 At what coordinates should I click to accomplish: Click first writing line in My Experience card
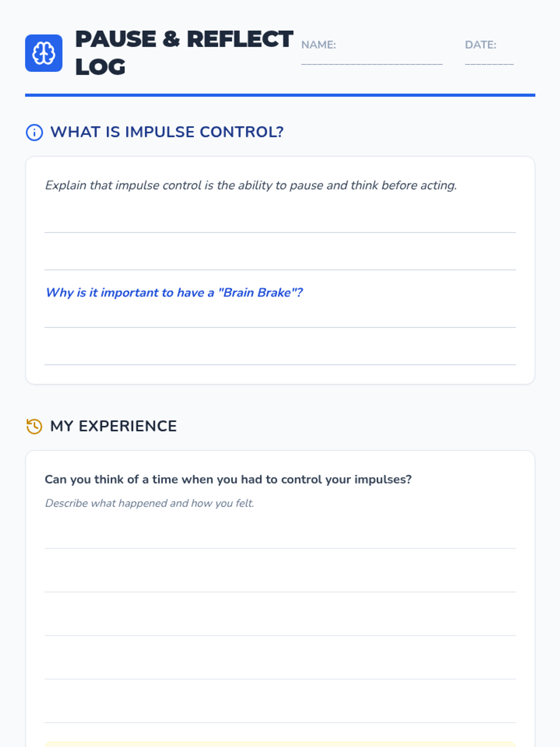pyautogui.click(x=280, y=538)
